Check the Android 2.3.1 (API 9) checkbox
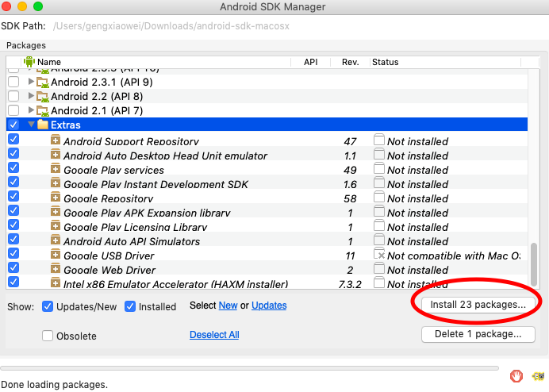This screenshot has height=392, width=549. point(13,82)
